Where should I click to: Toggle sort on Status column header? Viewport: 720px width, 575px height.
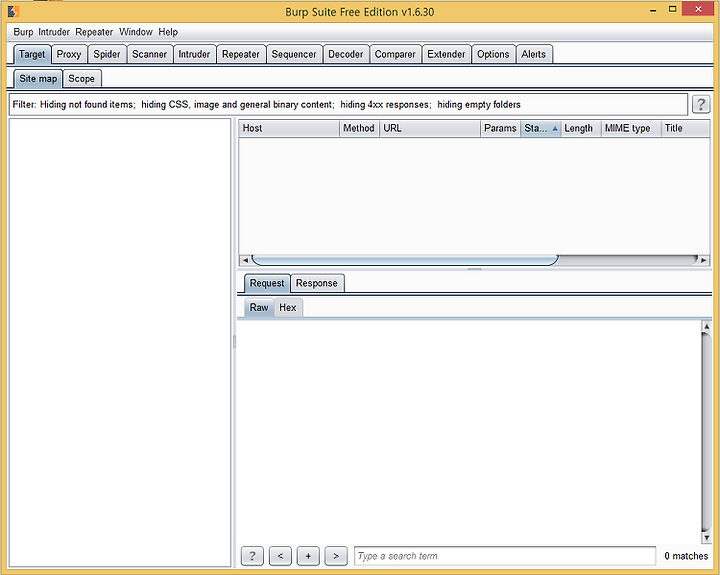[540, 129]
